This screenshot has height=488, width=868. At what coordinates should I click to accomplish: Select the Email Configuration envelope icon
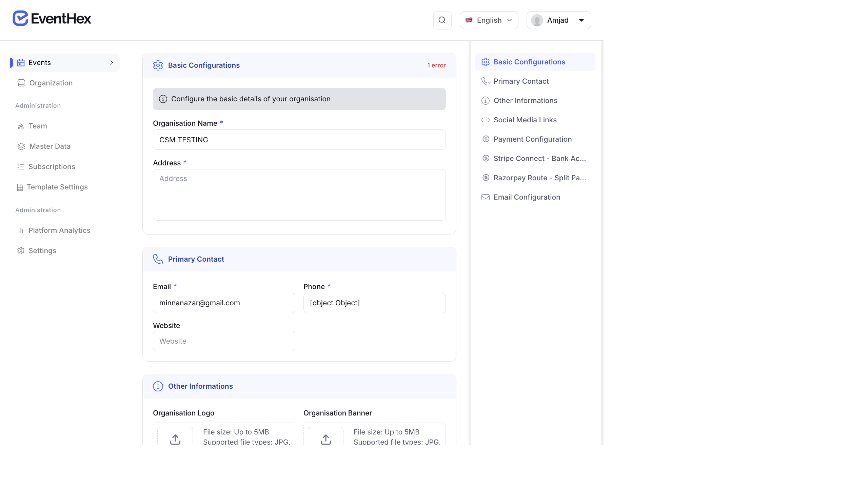coord(485,197)
